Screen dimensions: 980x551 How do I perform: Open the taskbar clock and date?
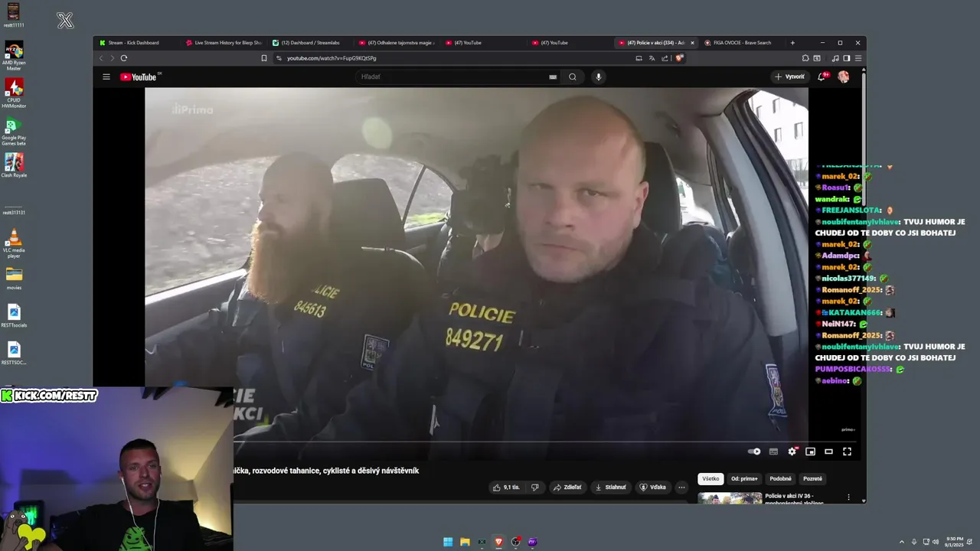(954, 542)
